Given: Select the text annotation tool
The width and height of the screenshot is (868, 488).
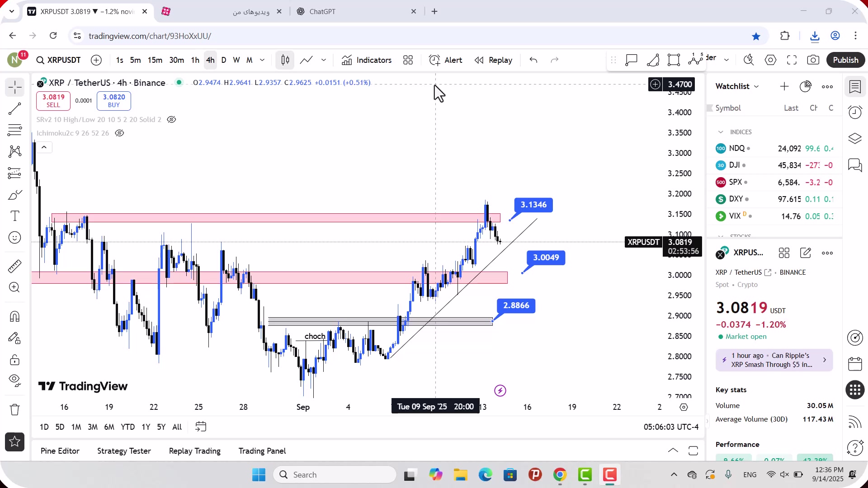Looking at the screenshot, I should [x=15, y=216].
